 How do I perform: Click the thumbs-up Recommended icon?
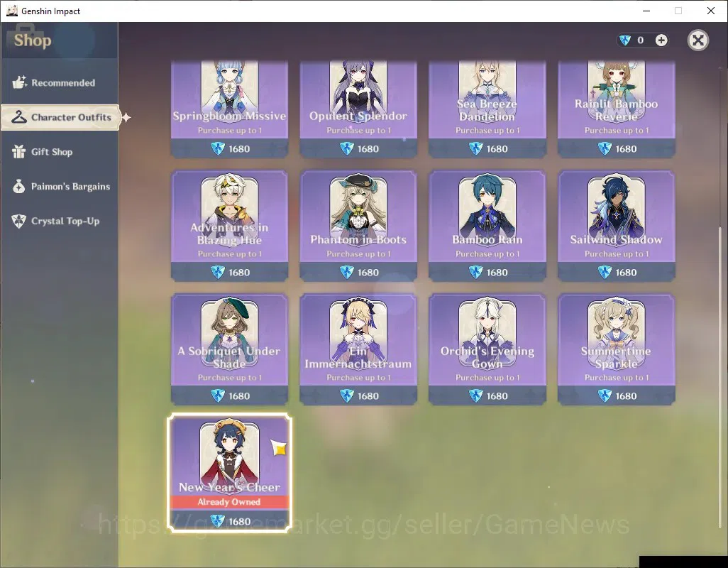pos(19,82)
